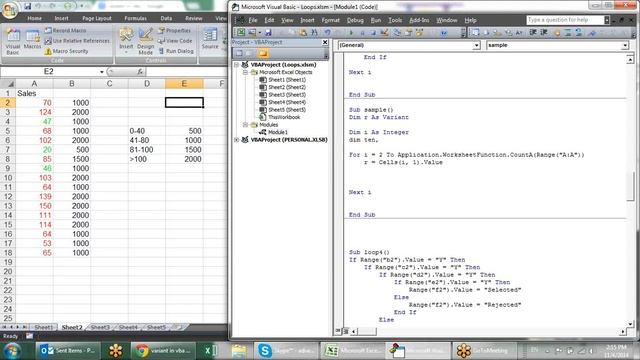Open the Insert controls dropdown in ribbon
640x360 pixels.
coord(126,42)
